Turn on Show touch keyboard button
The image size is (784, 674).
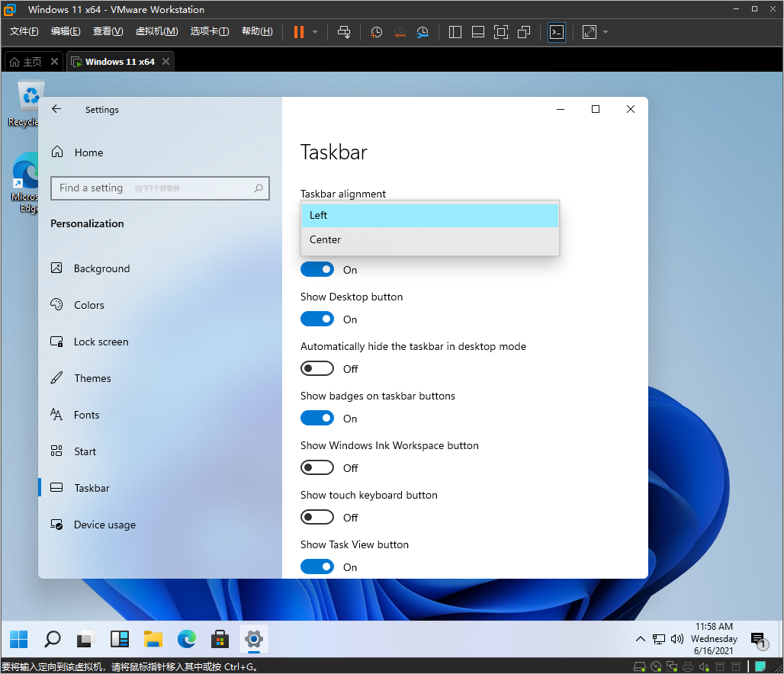coord(317,517)
